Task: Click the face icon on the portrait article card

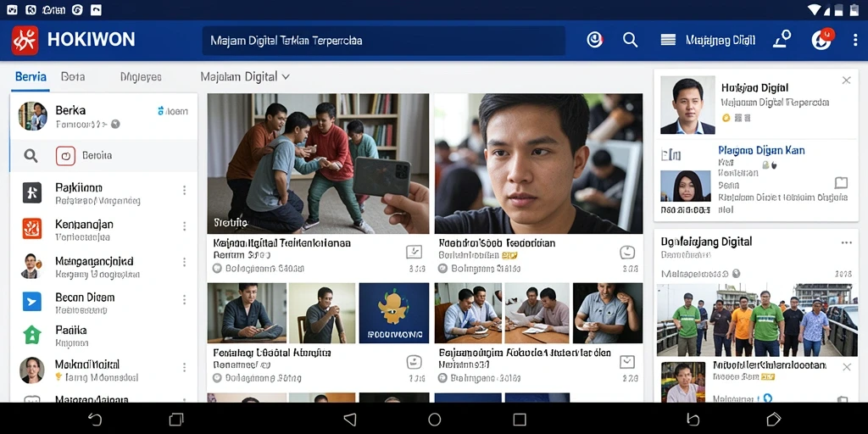Action: (x=626, y=253)
